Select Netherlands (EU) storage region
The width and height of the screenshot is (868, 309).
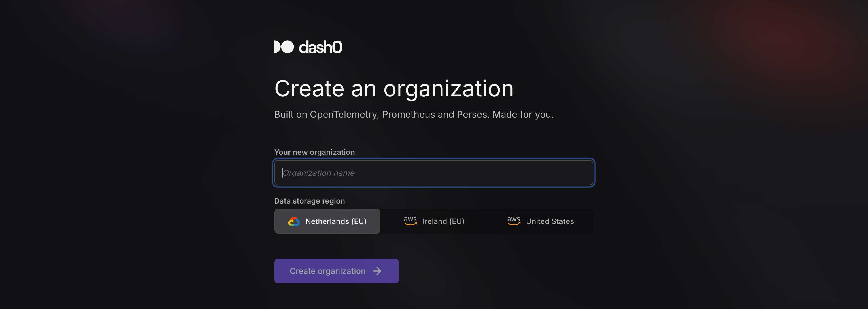click(327, 221)
